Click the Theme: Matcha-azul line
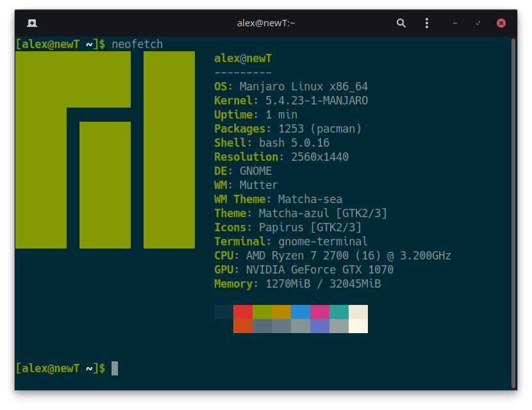The image size is (532, 410). (x=301, y=213)
